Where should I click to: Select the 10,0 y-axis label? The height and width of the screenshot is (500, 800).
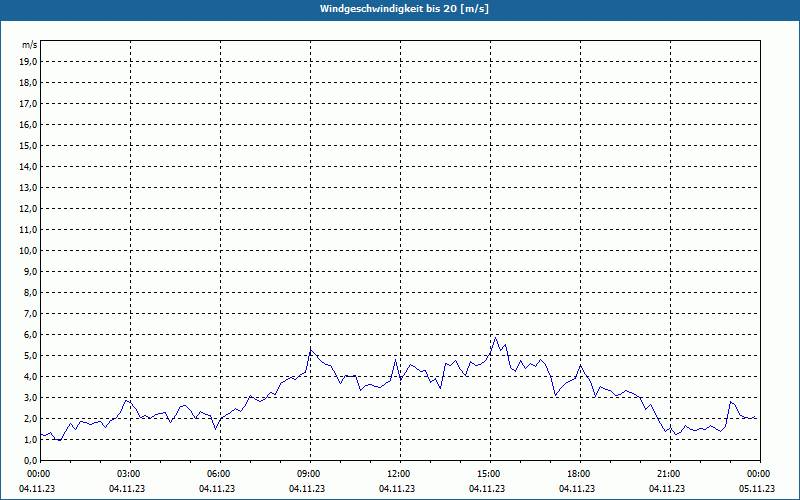(29, 250)
